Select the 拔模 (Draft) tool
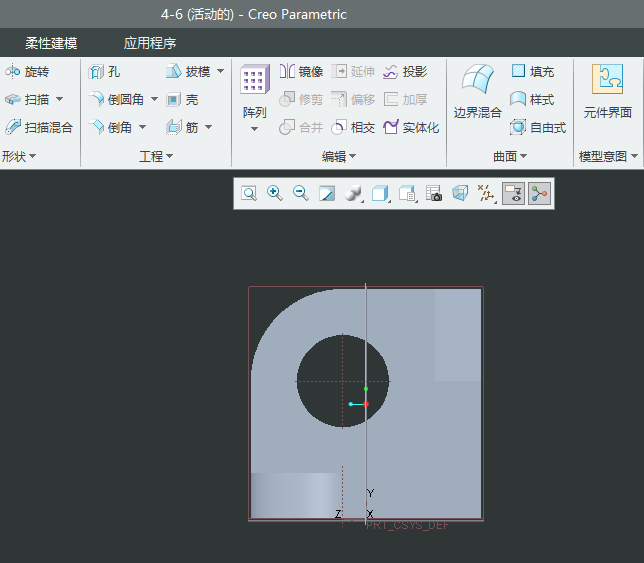The image size is (644, 563). tap(189, 71)
